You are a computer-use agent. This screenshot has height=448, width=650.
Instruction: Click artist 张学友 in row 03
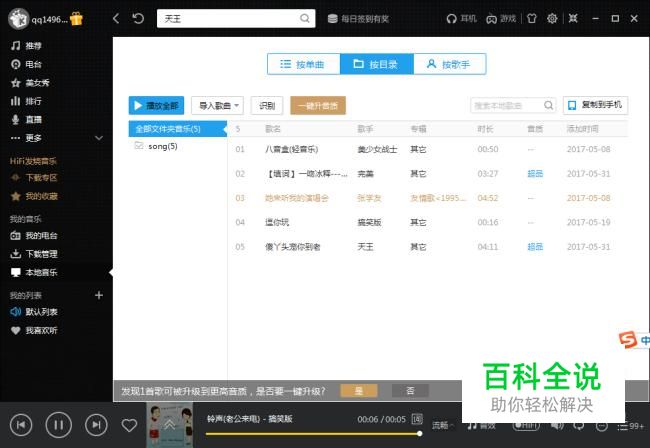[x=369, y=198]
